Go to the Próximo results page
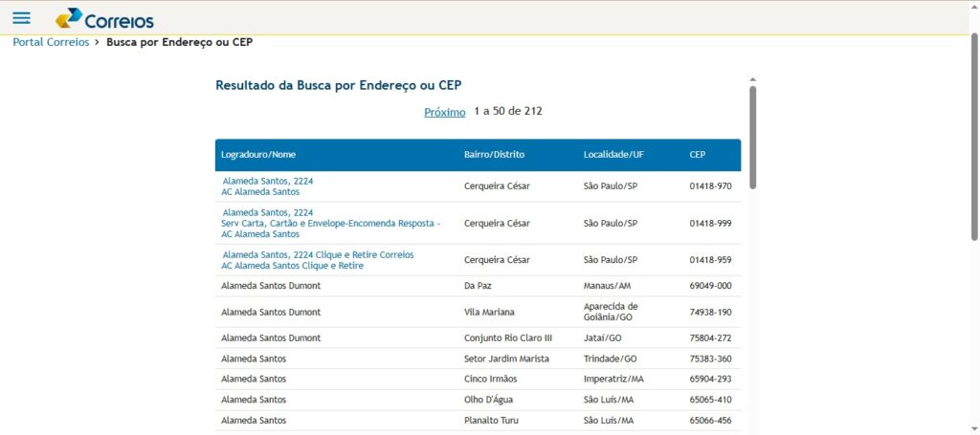 (x=445, y=112)
